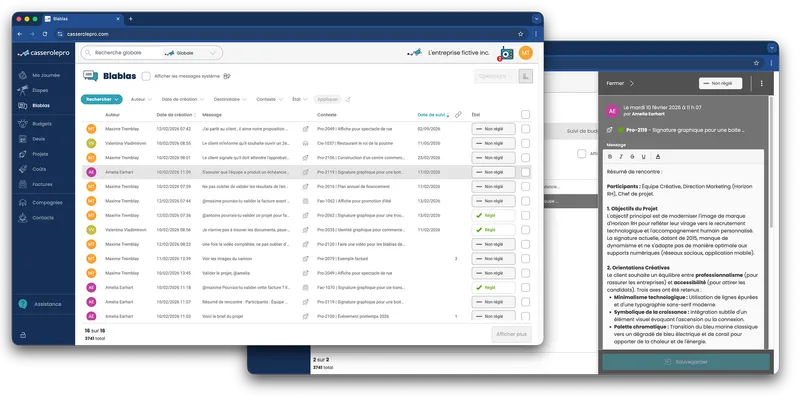Open the État filter dropdown
Image resolution: width=800 pixels, height=401 pixels.
click(x=299, y=99)
